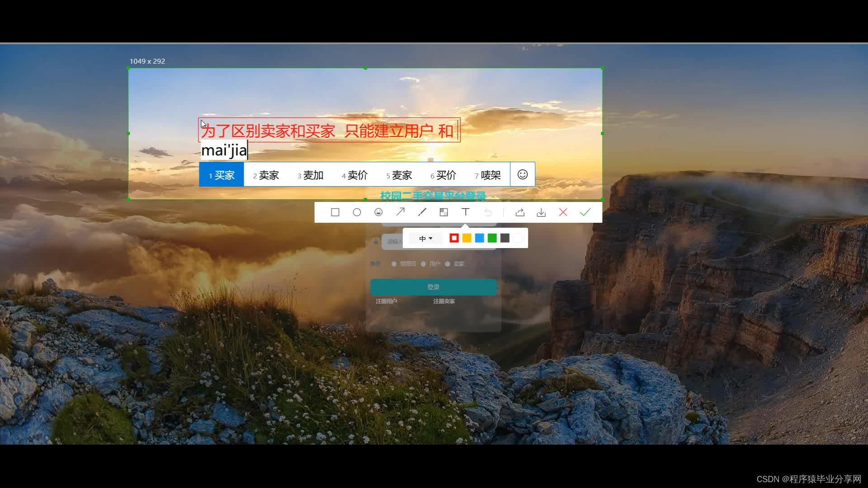The width and height of the screenshot is (868, 488).
Task: Select the brush pen tool
Action: click(x=422, y=212)
